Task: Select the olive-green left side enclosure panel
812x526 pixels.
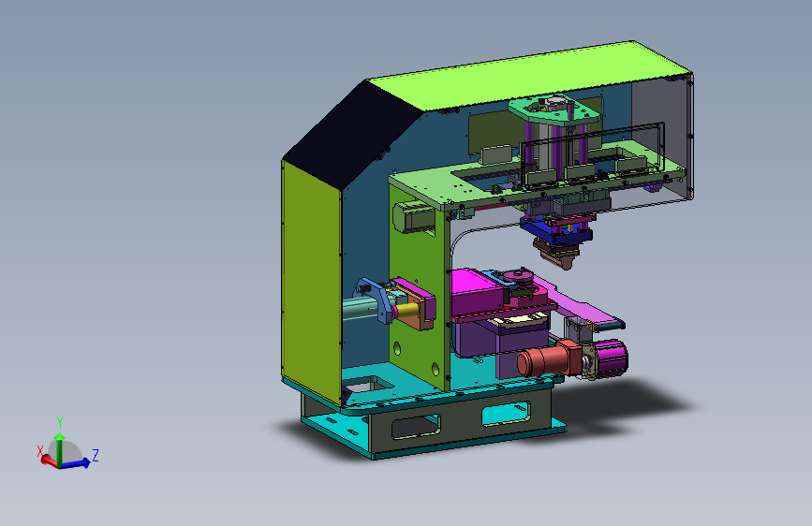Action: point(311,282)
